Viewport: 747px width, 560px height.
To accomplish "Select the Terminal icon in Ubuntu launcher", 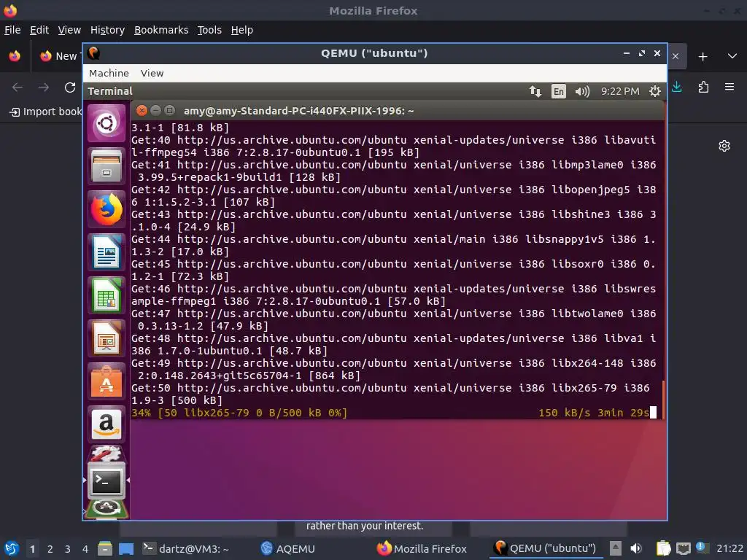I will pos(107,481).
